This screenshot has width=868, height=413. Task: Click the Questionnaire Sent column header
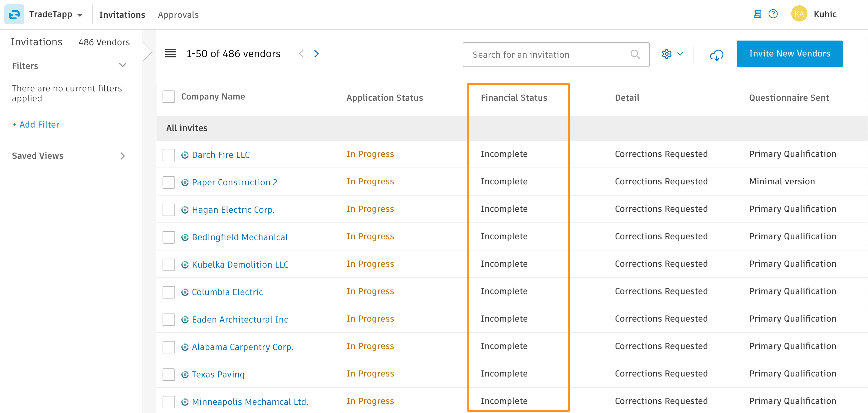(x=789, y=98)
